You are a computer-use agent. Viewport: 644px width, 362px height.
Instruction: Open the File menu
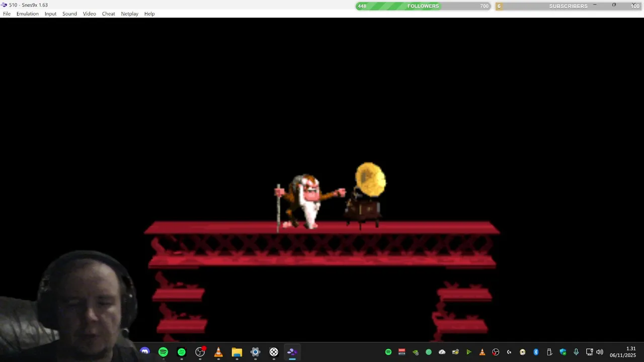click(7, 14)
